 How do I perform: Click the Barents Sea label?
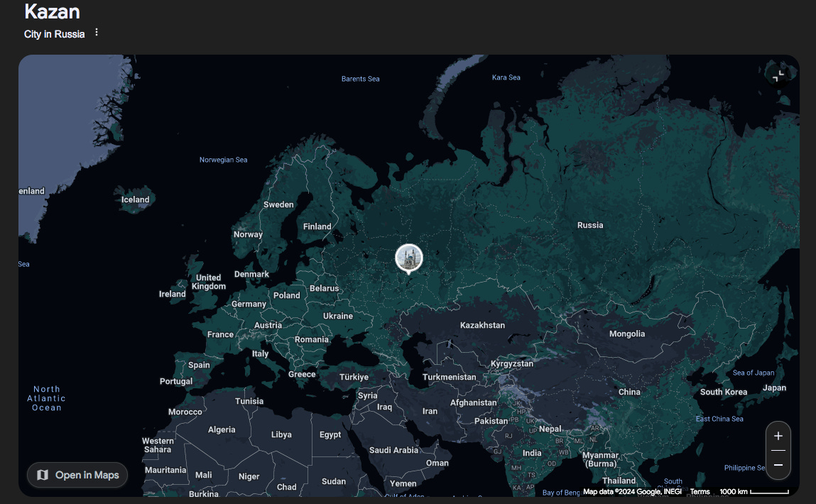pyautogui.click(x=360, y=79)
